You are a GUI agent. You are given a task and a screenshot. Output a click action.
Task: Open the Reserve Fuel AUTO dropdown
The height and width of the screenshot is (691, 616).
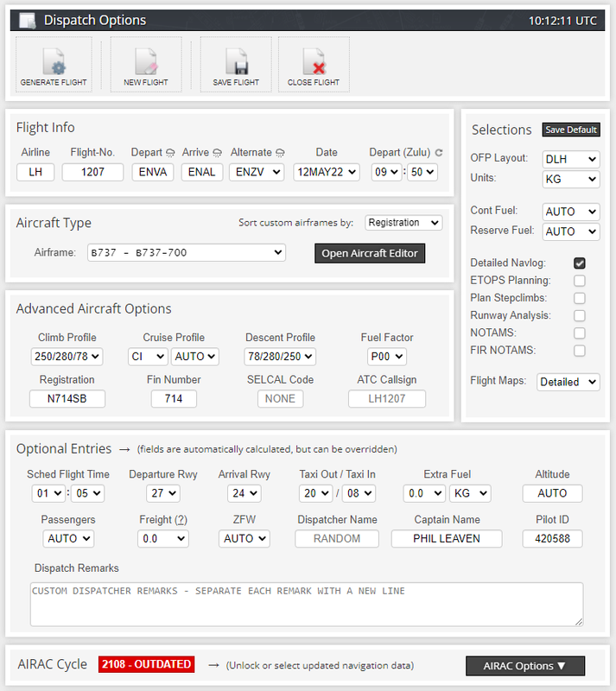[570, 231]
